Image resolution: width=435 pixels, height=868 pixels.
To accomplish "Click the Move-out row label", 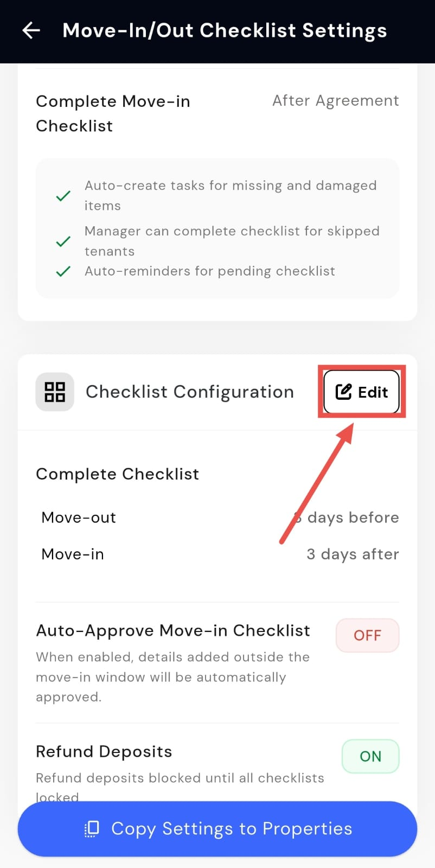I will (x=79, y=518).
